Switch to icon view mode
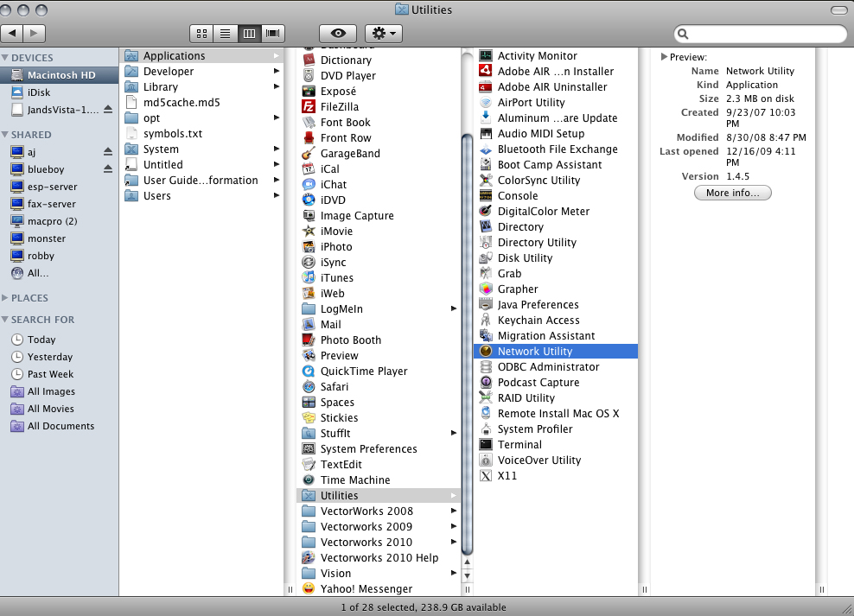854x616 pixels. click(x=201, y=34)
